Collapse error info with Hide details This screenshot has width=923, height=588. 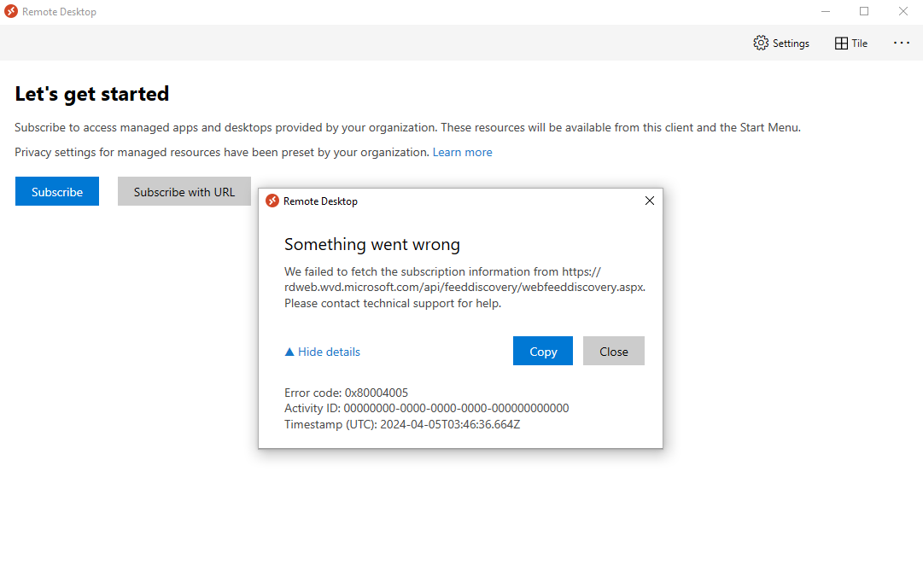coord(323,352)
